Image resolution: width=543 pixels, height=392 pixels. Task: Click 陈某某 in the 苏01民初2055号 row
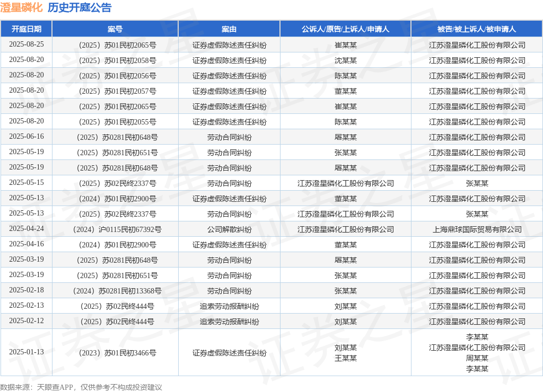[x=346, y=122]
